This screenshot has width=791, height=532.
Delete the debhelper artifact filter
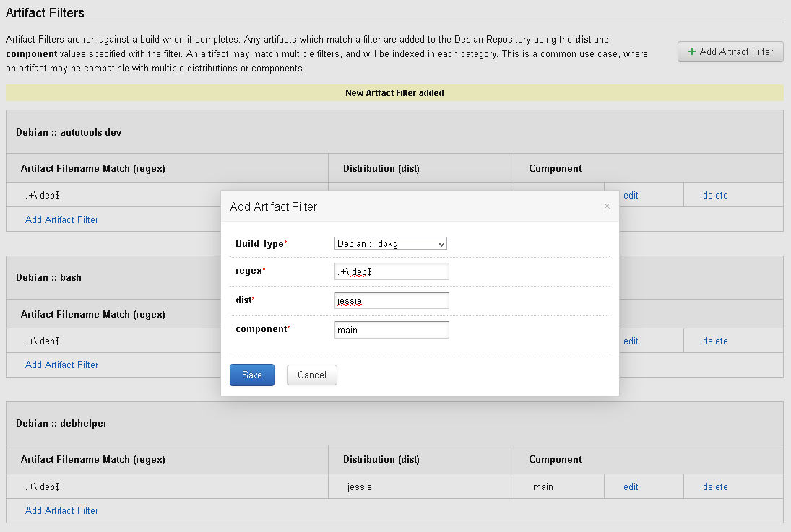click(x=715, y=487)
